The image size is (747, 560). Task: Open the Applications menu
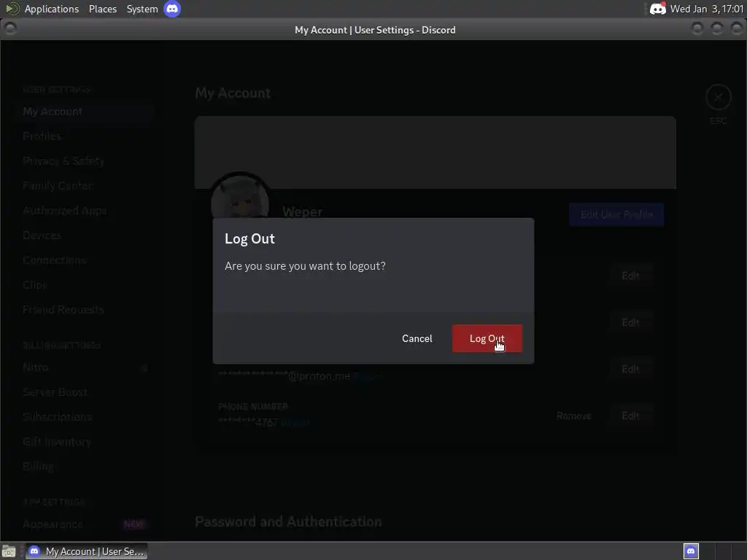pos(52,9)
